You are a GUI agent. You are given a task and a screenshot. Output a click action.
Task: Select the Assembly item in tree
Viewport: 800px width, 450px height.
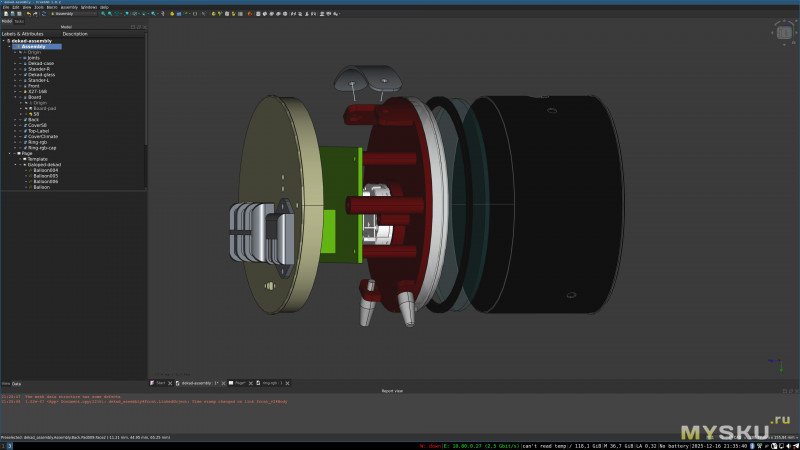point(33,46)
